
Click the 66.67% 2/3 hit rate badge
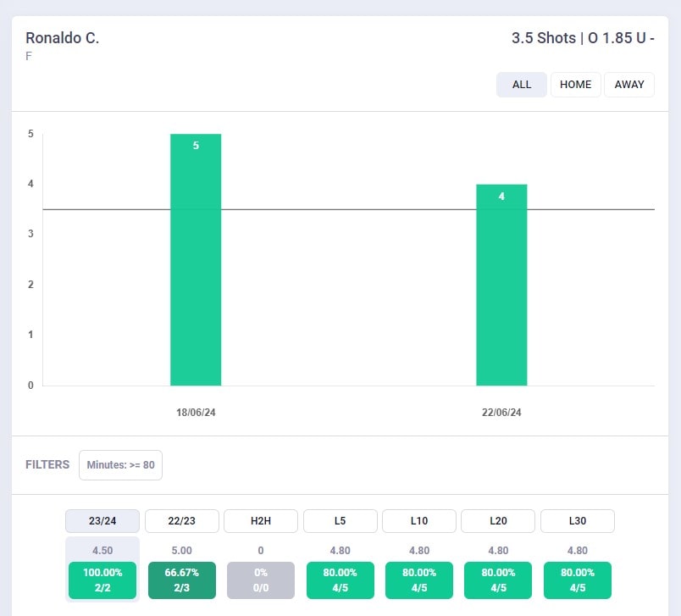pyautogui.click(x=181, y=580)
